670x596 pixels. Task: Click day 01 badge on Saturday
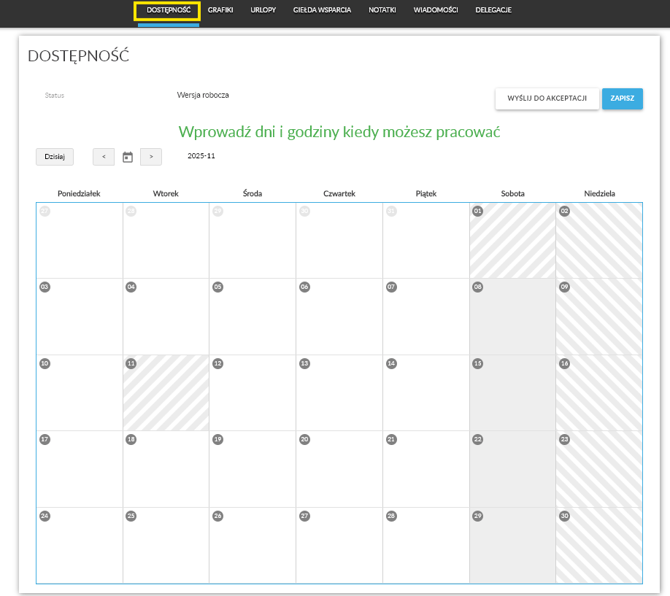tap(478, 211)
